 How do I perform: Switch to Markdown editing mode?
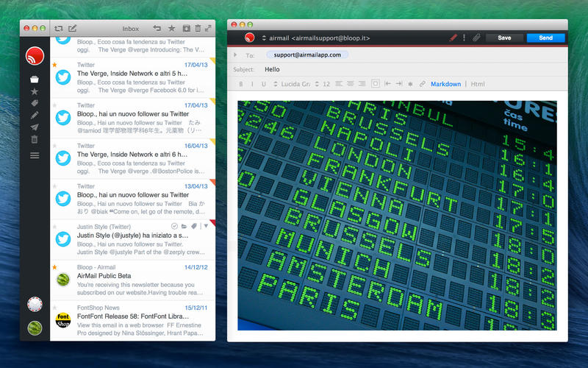445,84
